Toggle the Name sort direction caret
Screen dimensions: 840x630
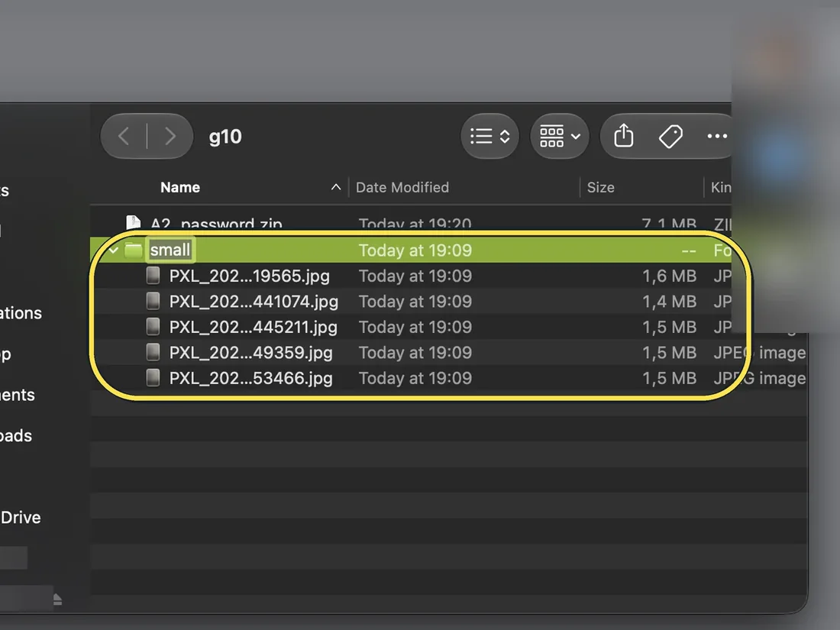point(336,187)
